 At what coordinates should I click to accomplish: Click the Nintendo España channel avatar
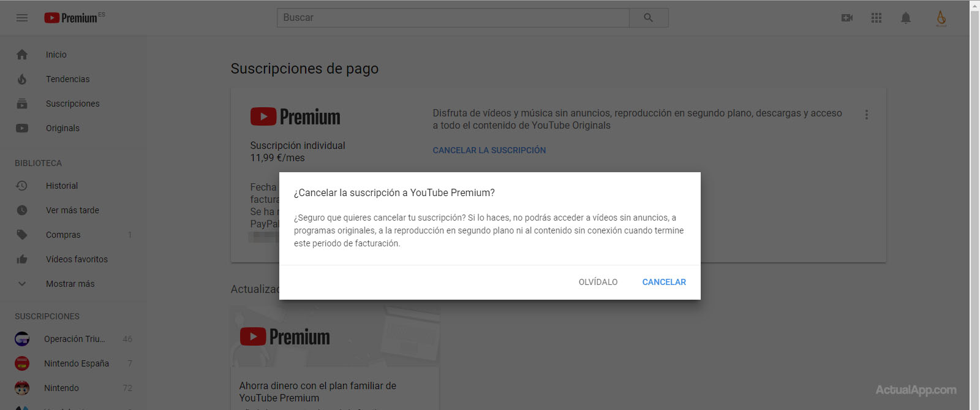[22, 363]
